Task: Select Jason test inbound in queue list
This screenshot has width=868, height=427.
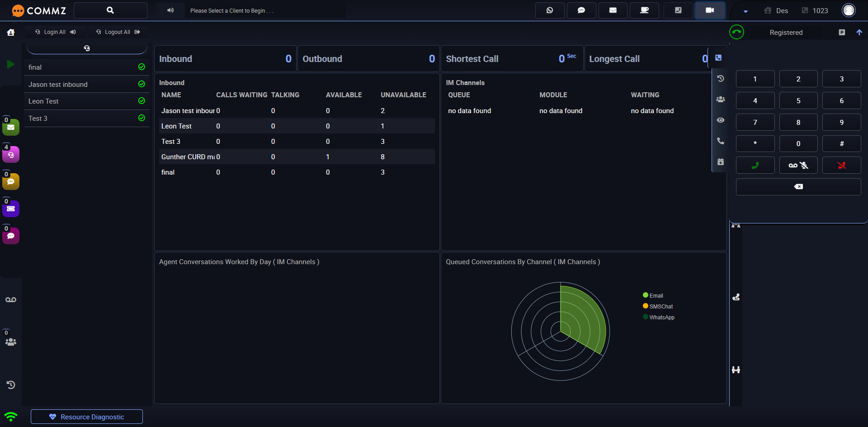Action: (x=87, y=84)
